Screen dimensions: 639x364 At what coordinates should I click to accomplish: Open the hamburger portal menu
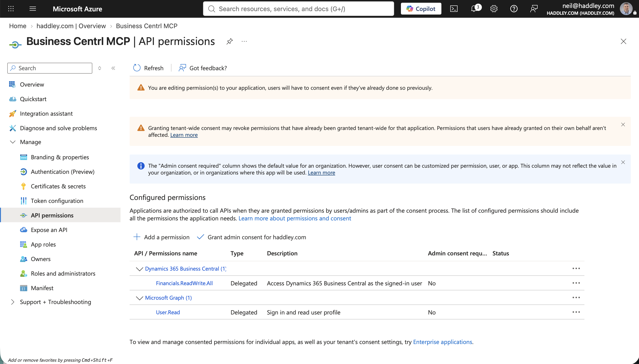tap(33, 9)
